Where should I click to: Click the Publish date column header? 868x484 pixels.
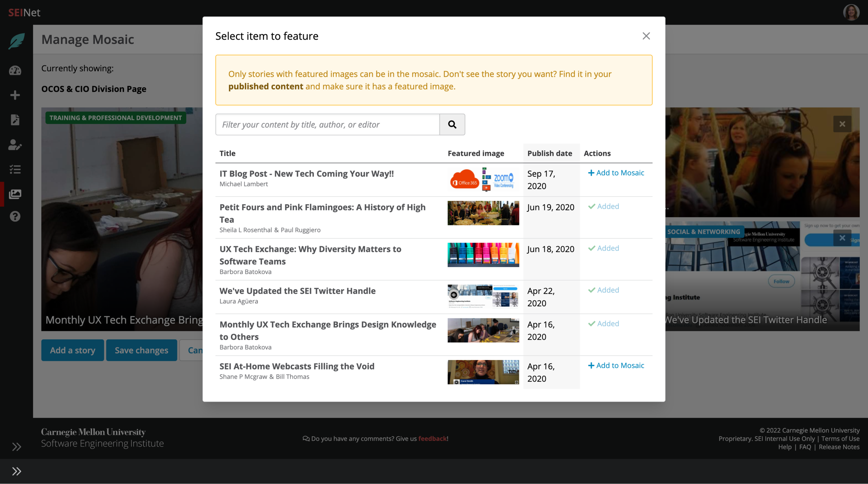click(550, 153)
